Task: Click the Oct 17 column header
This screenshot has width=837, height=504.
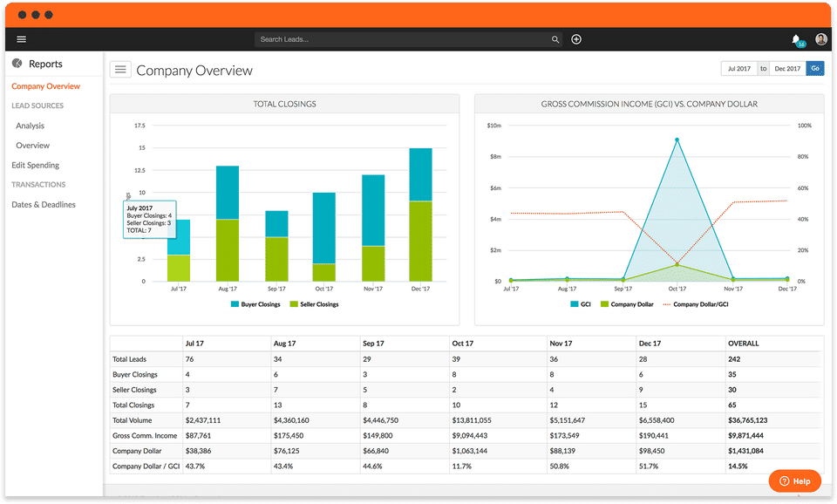Action: [462, 344]
